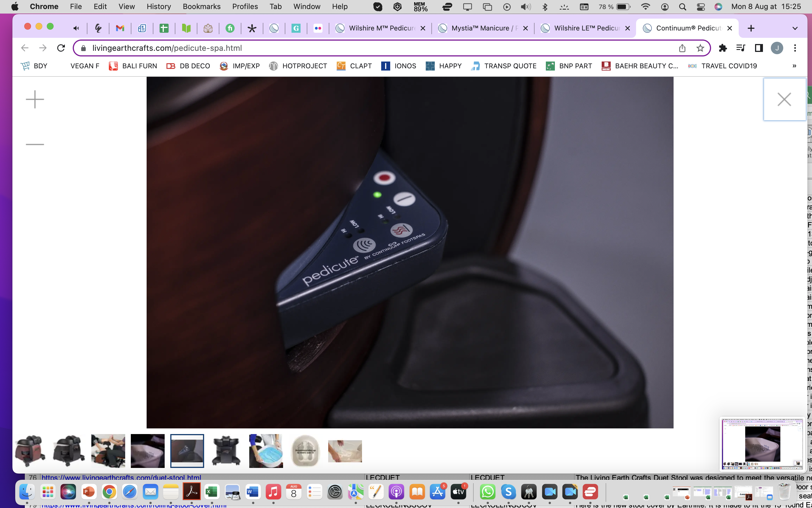Open the pinned asterisk tab
Viewport: 812px width, 508px height.
(x=252, y=28)
